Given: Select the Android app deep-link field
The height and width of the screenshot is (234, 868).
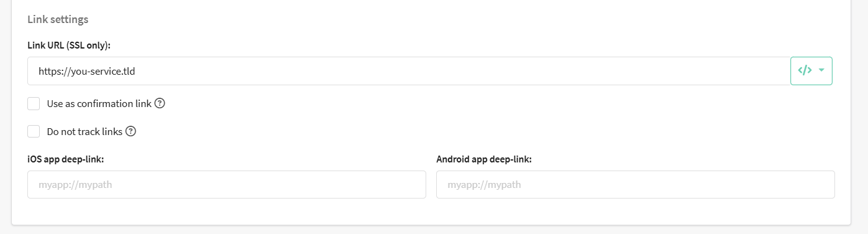Looking at the screenshot, I should pyautogui.click(x=636, y=185).
